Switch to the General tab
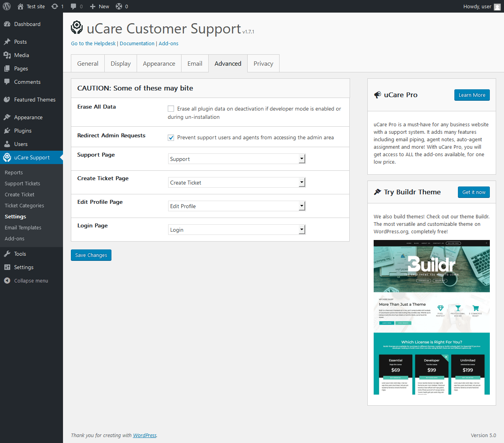504x443 pixels. pyautogui.click(x=88, y=63)
